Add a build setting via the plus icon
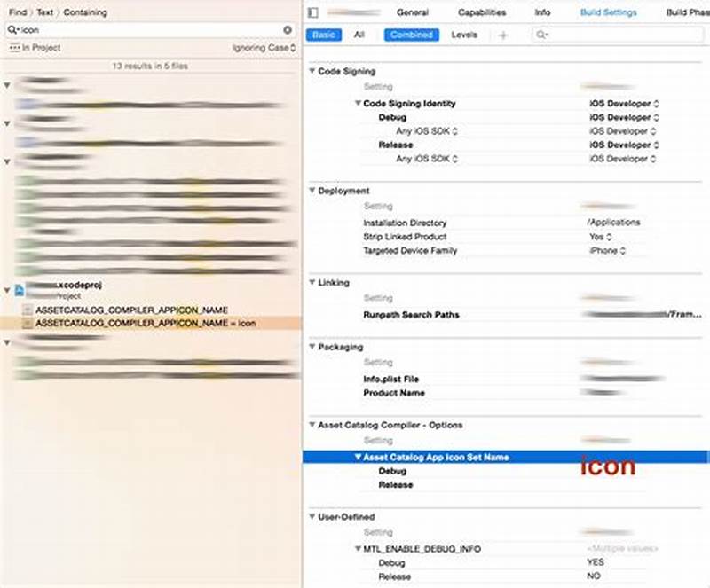 pos(503,34)
